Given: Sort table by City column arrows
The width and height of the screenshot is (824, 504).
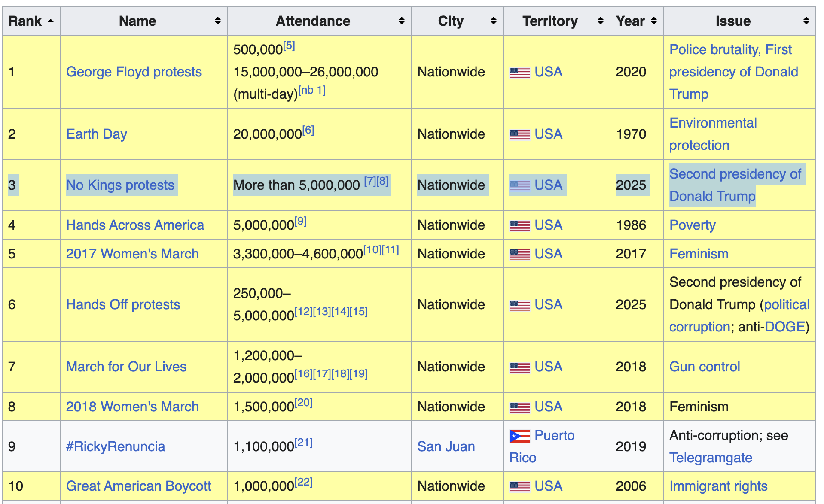Looking at the screenshot, I should coord(494,21).
